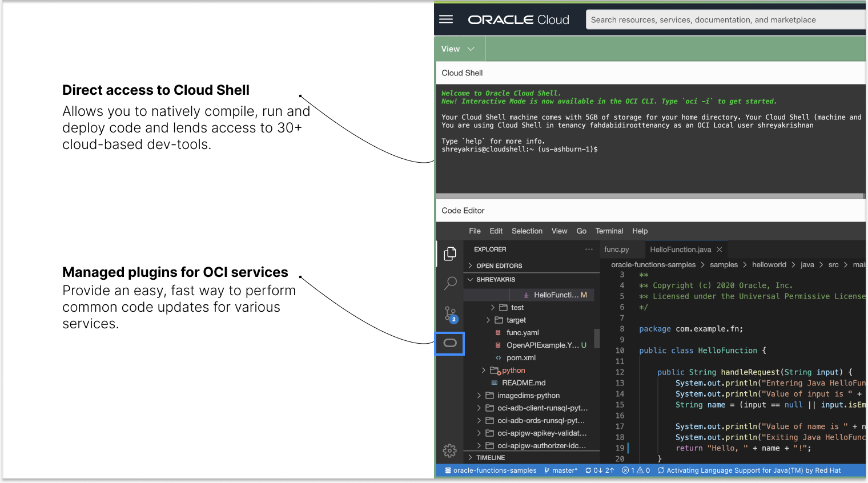The height and width of the screenshot is (483, 868).
Task: Open the settings gear in the Code Editor
Action: click(449, 450)
